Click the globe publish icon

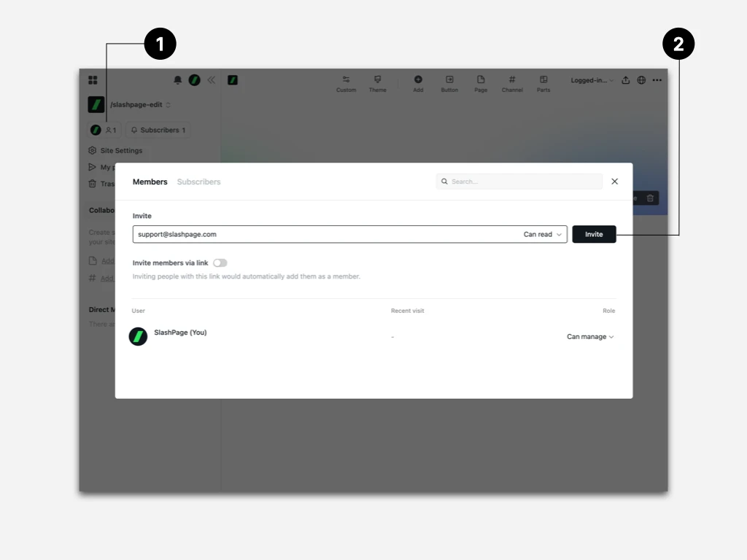click(x=642, y=80)
